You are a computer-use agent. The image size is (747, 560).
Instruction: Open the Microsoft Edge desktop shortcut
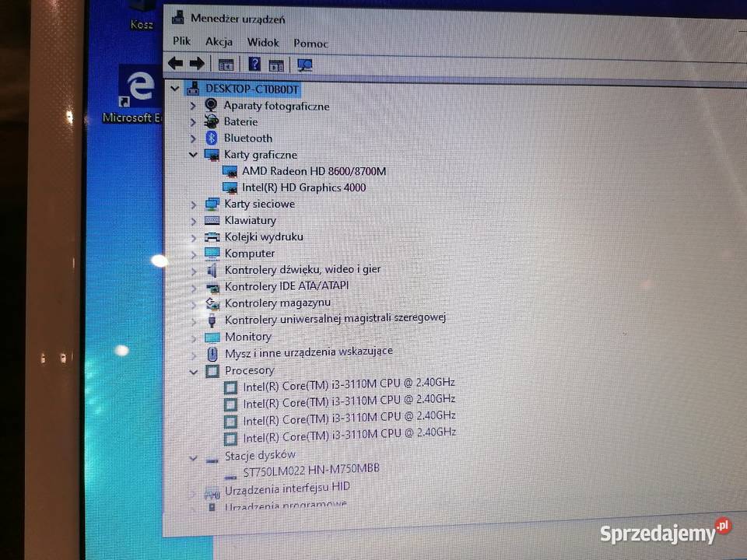tap(139, 93)
